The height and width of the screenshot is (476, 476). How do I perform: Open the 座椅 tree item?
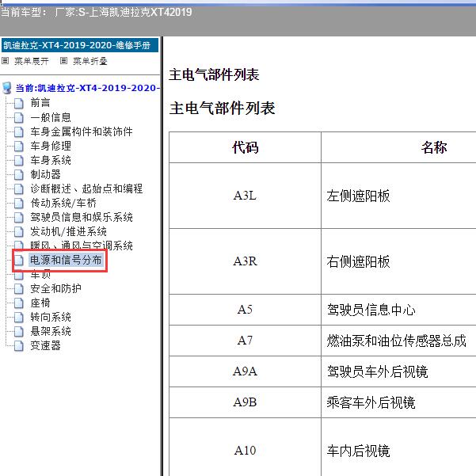(x=40, y=303)
